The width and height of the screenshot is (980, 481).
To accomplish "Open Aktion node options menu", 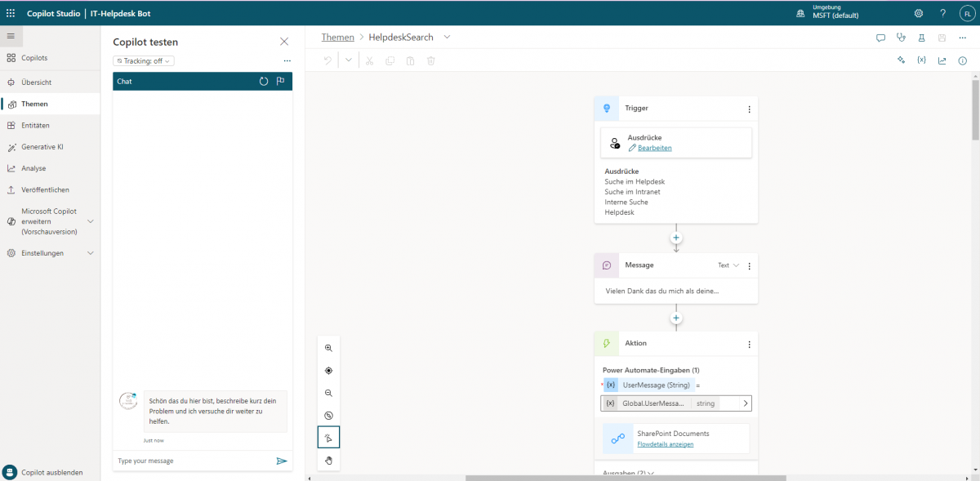I will [x=749, y=345].
